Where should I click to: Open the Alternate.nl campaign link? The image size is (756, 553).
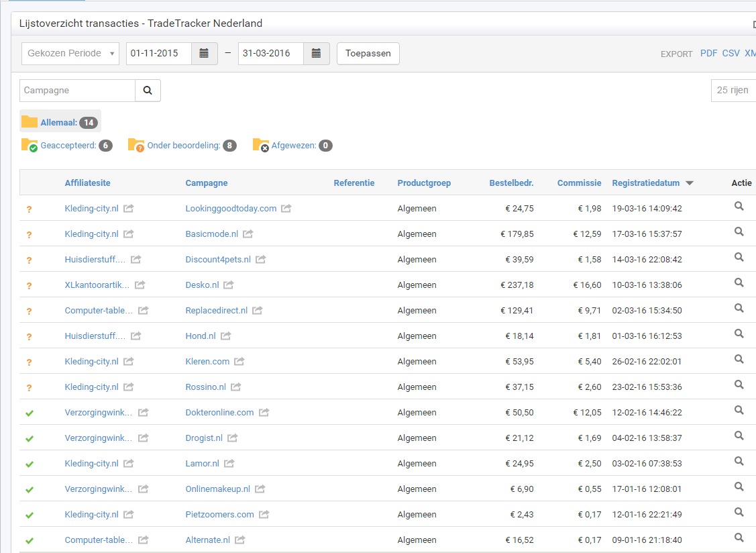(208, 540)
